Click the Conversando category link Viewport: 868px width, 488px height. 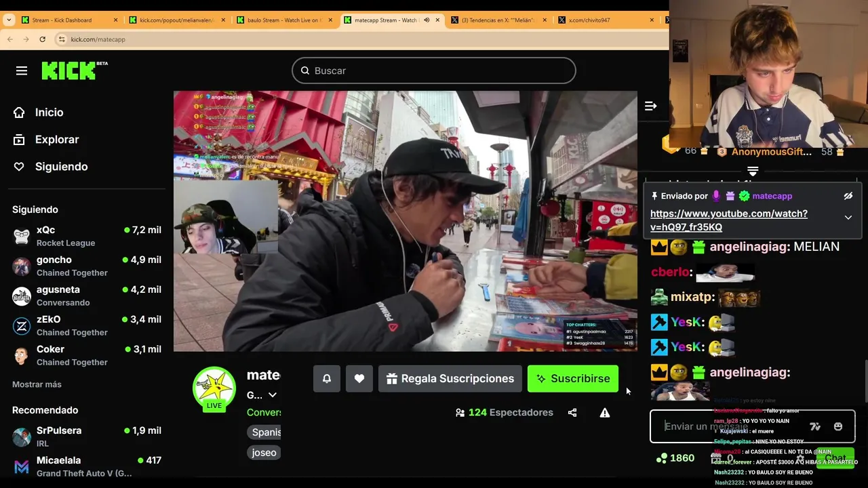tap(264, 412)
